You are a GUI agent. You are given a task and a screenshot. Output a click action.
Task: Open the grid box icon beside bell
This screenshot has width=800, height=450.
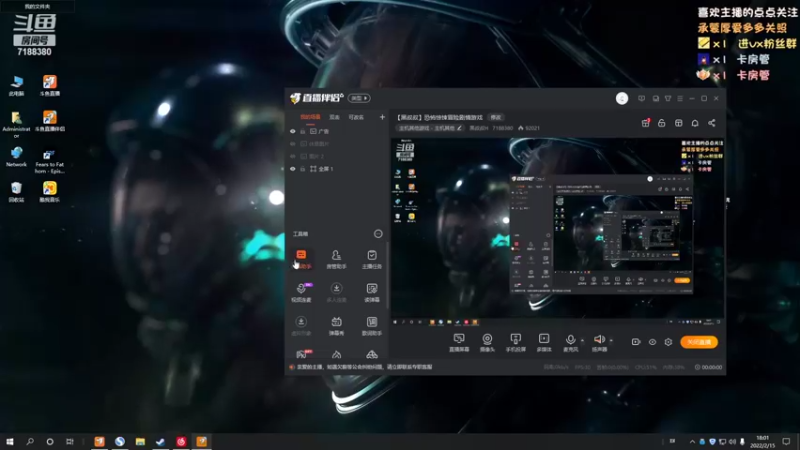pos(679,123)
